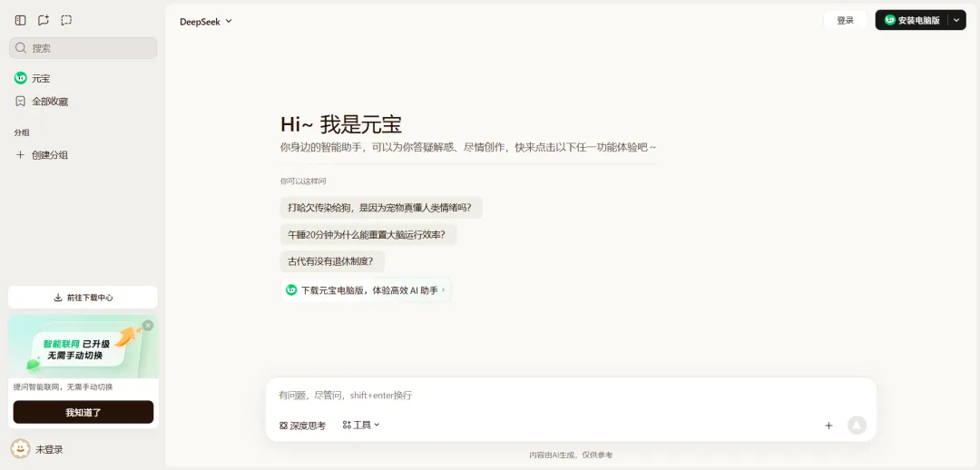Click the 智能联网 promo image

[83, 347]
